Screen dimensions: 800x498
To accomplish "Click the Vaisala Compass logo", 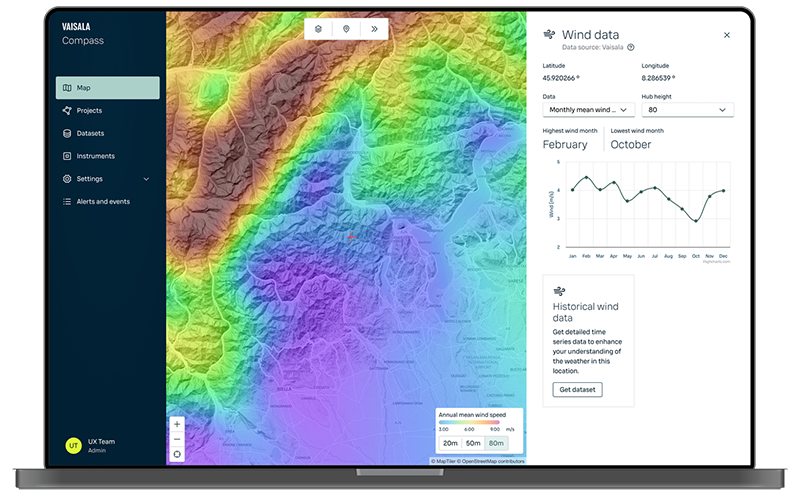I will 83,34.
